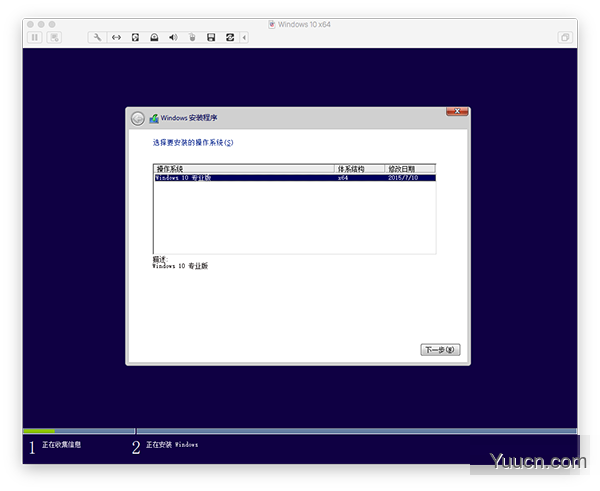Image resolution: width=600 pixels, height=491 pixels.
Task: Click the sharing sync icon
Action: [230, 37]
